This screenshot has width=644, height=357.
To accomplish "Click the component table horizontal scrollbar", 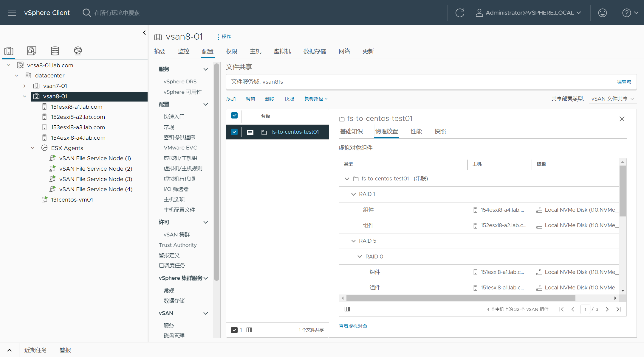I will click(x=461, y=298).
